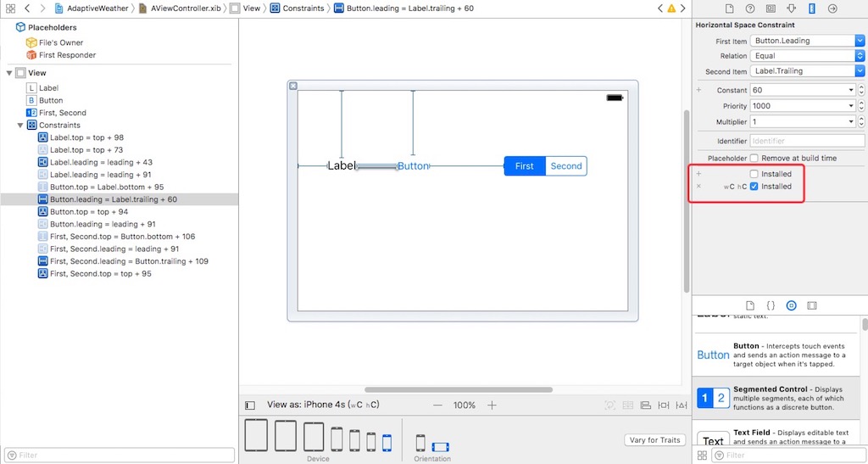Image resolution: width=868 pixels, height=464 pixels.
Task: Open the Relation Equal popup menu
Action: (806, 56)
